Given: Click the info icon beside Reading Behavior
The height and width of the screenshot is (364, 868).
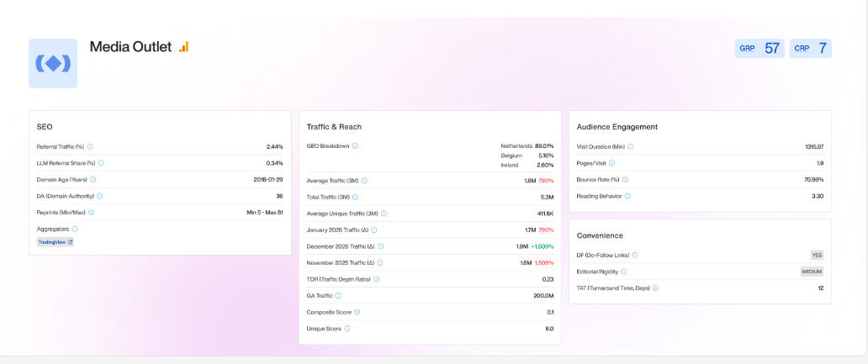Looking at the screenshot, I should (x=627, y=196).
